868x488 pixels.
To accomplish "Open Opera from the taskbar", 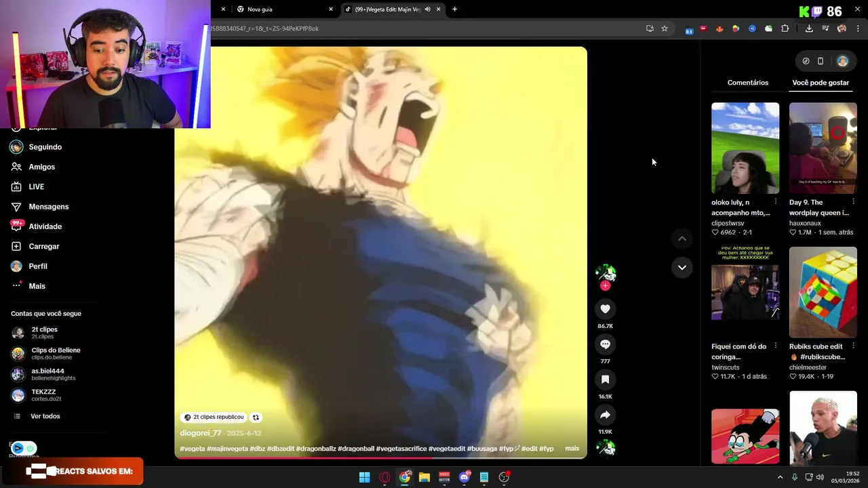I will (x=384, y=477).
